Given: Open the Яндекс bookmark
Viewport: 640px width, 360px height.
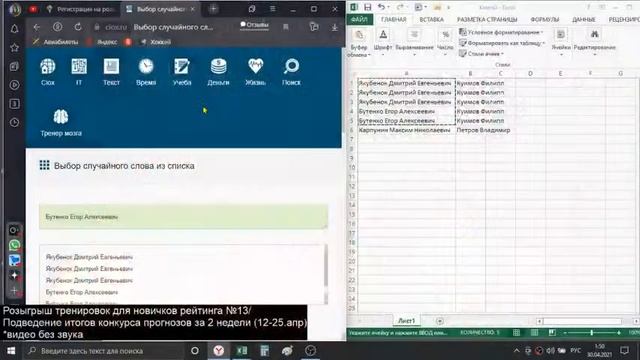Looking at the screenshot, I should (x=103, y=42).
